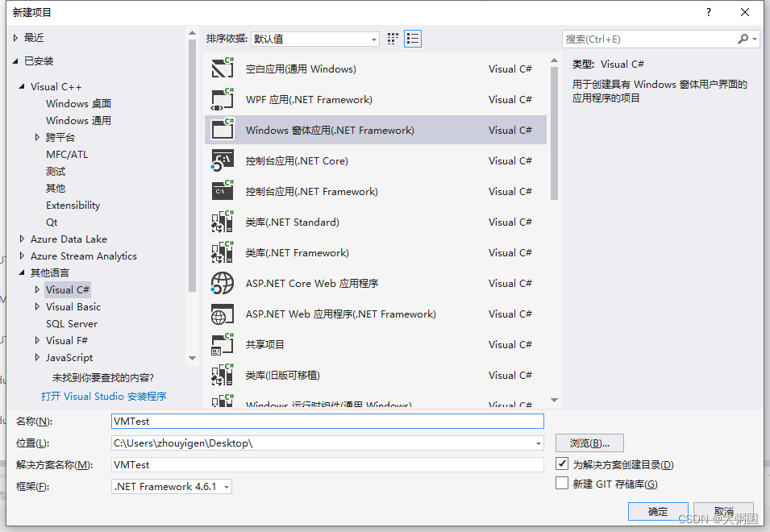Select 其他 tree item

coord(56,188)
